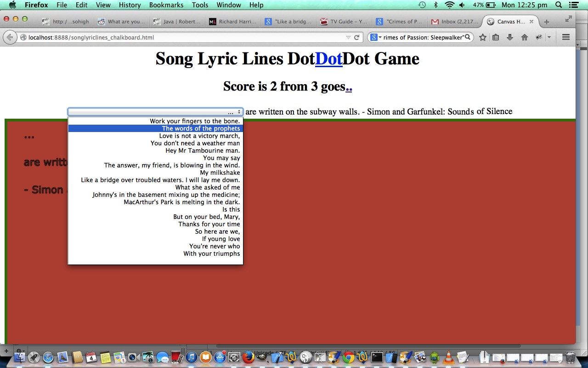Viewport: 588px width, 368px height.
Task: Click the Firefox back arrow button
Action: pos(10,37)
